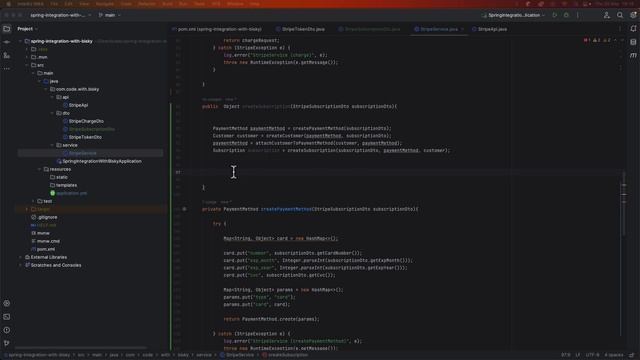Viewport: 640px width, 360px height.
Task: Select the templates folder
Action: click(x=67, y=185)
